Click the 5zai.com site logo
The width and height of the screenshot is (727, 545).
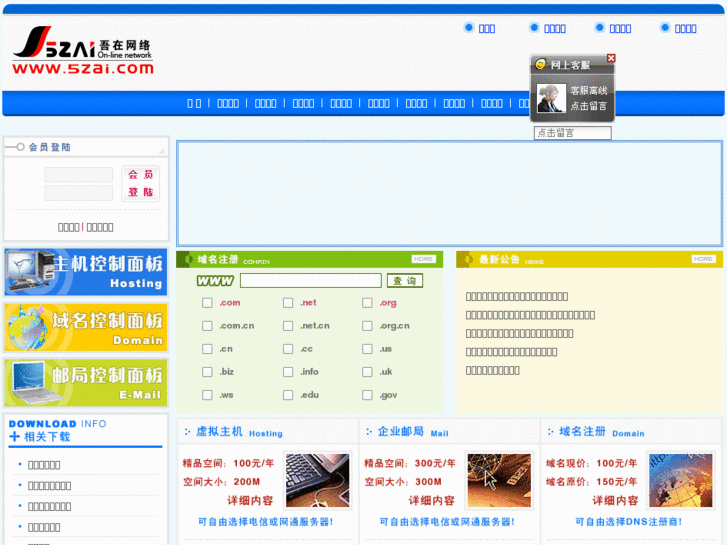tap(83, 51)
